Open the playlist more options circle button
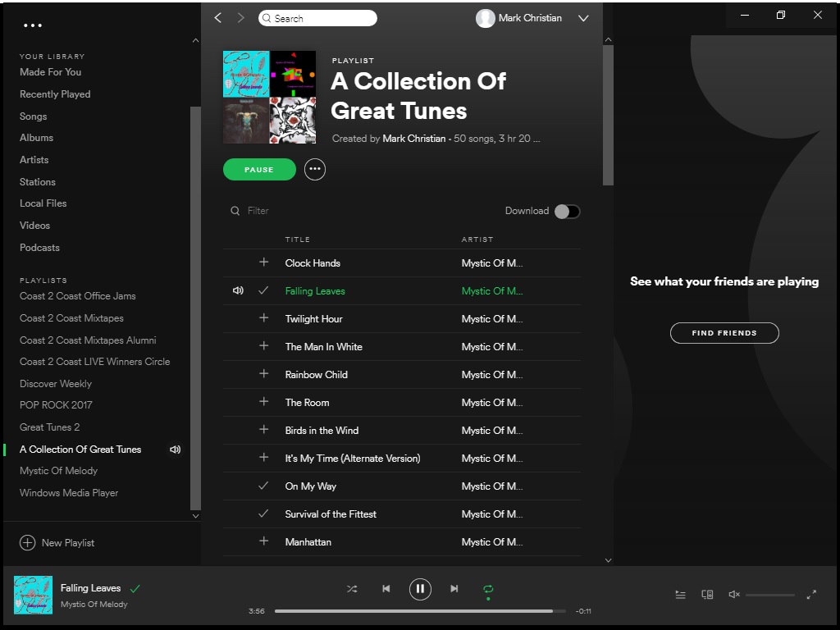The width and height of the screenshot is (840, 630). click(315, 169)
